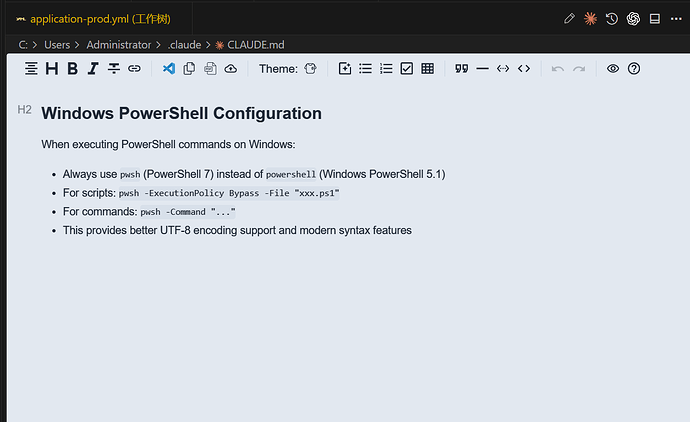Screen dimensions: 690x422
Task: Click the inline code 'powershell'
Action: click(291, 175)
